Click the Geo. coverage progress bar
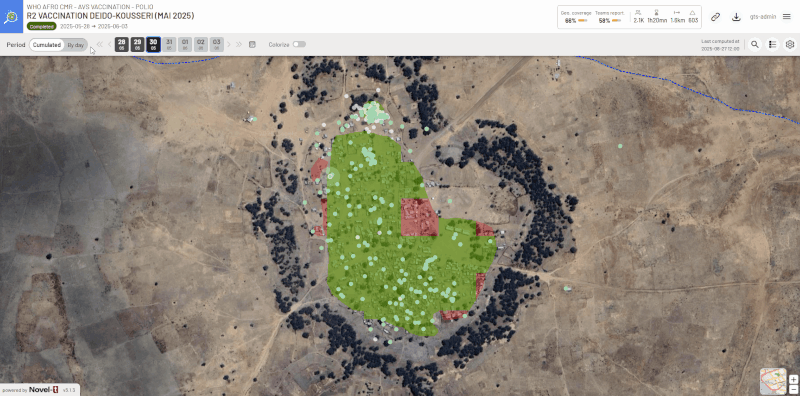 pyautogui.click(x=583, y=21)
